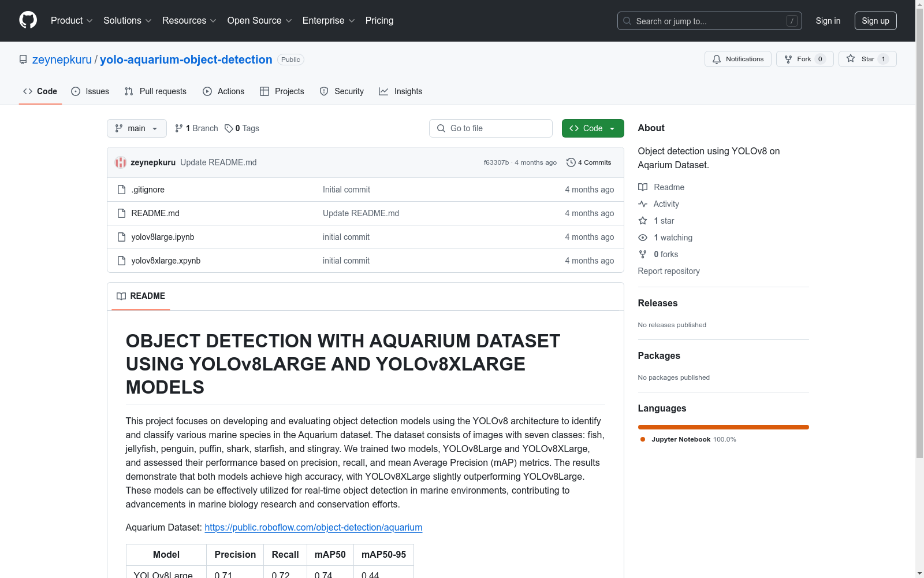Click the orange Languages bar
924x578 pixels.
724,427
